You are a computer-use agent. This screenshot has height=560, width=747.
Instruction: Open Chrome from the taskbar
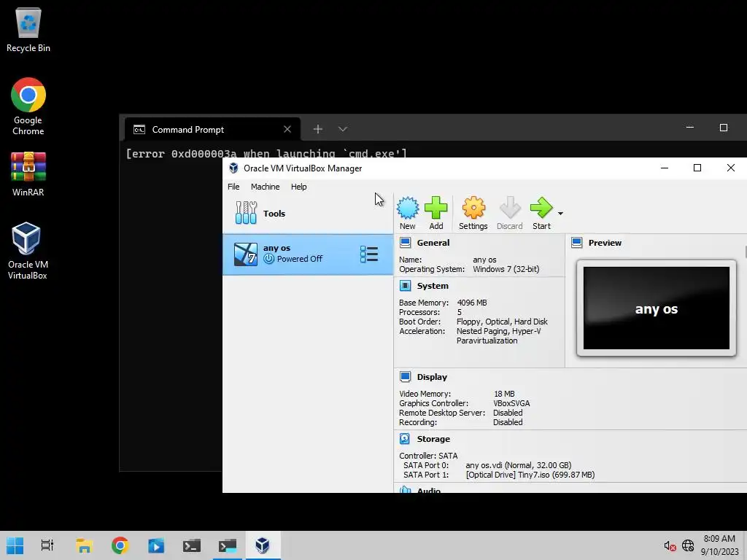(120, 545)
